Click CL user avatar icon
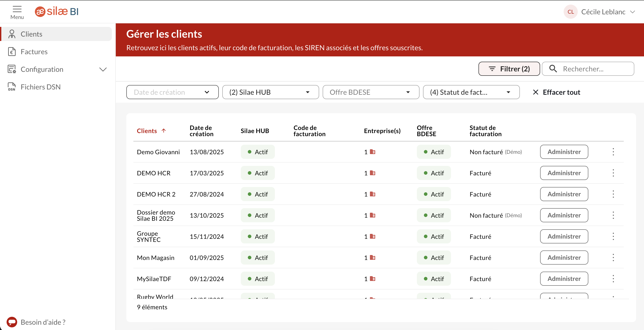The image size is (644, 330). tap(570, 12)
